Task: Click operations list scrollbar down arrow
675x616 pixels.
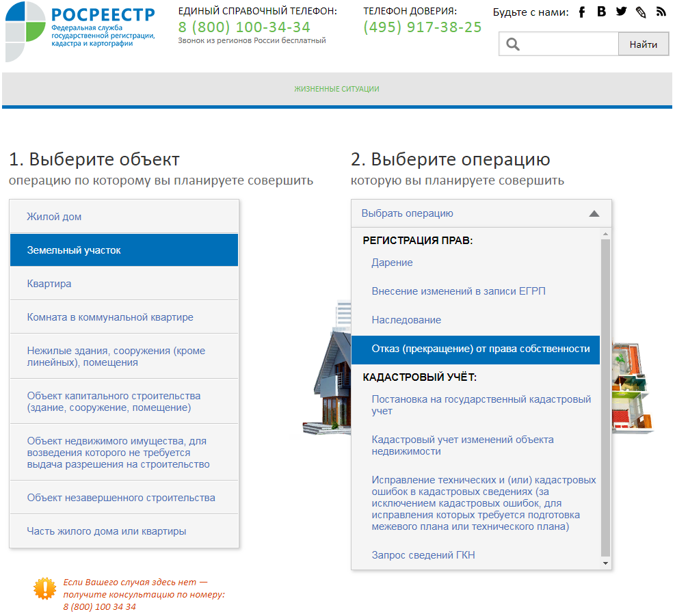Action: (605, 563)
